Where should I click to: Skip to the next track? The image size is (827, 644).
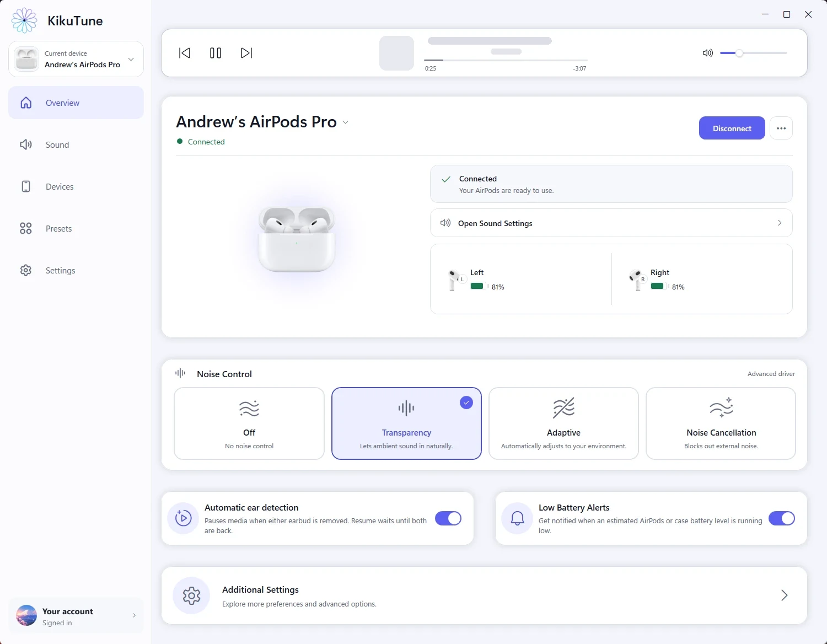(x=246, y=53)
